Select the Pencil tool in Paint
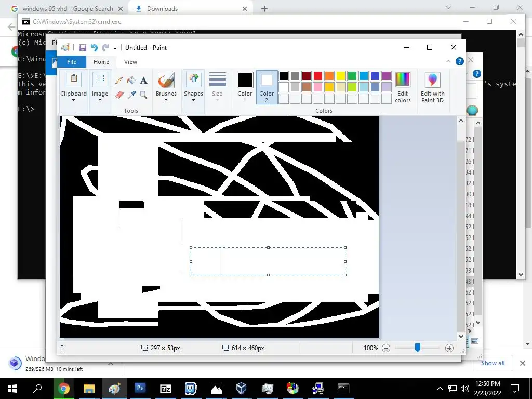This screenshot has height=399, width=532. tap(119, 81)
